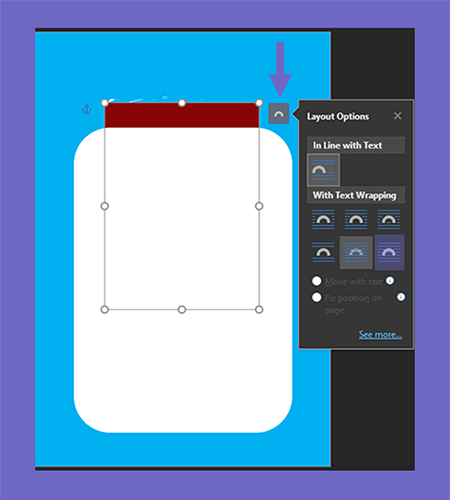450x500 pixels.
Task: Click the right-middle sizing handle
Action: click(x=259, y=206)
